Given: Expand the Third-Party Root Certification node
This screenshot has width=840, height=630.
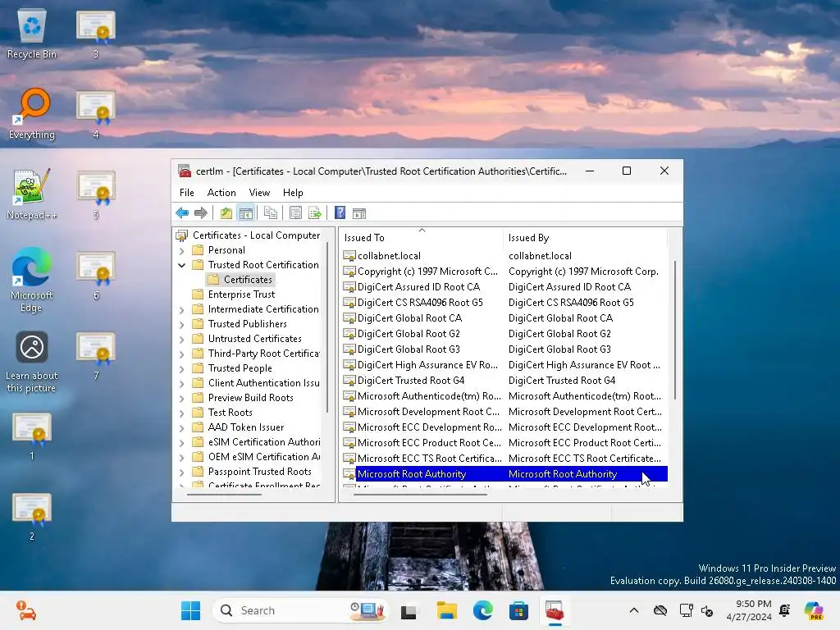Looking at the screenshot, I should click(181, 354).
